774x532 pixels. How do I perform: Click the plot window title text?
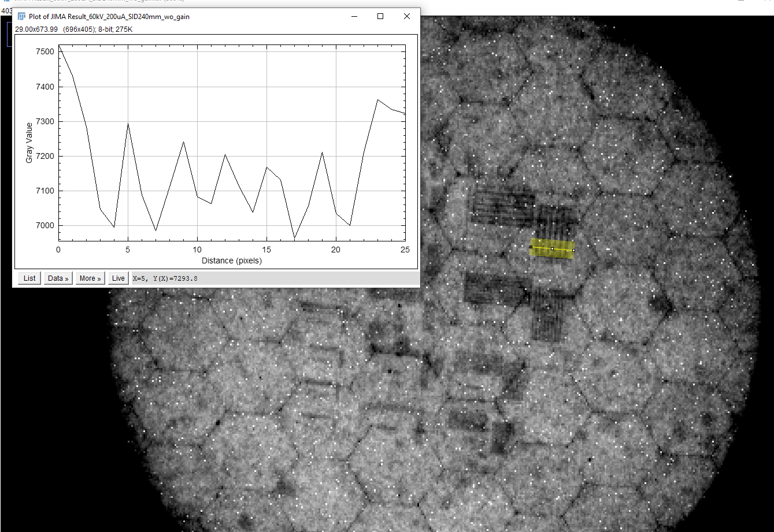click(x=109, y=17)
